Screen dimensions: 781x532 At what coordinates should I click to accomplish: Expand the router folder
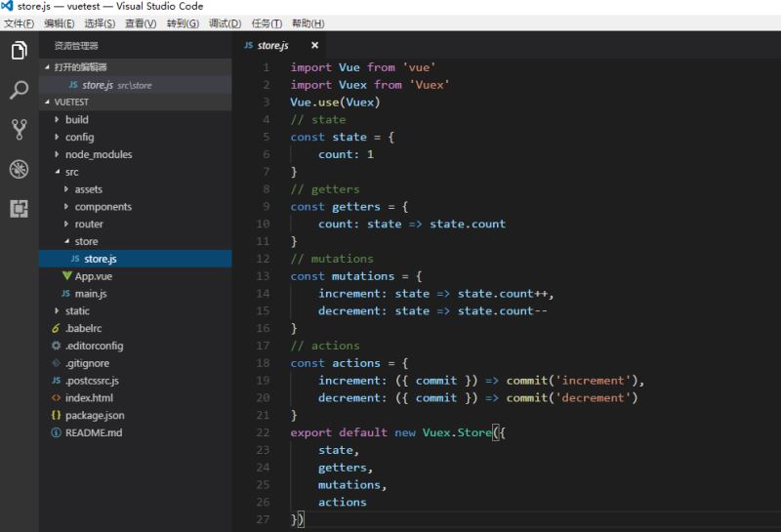coord(66,225)
